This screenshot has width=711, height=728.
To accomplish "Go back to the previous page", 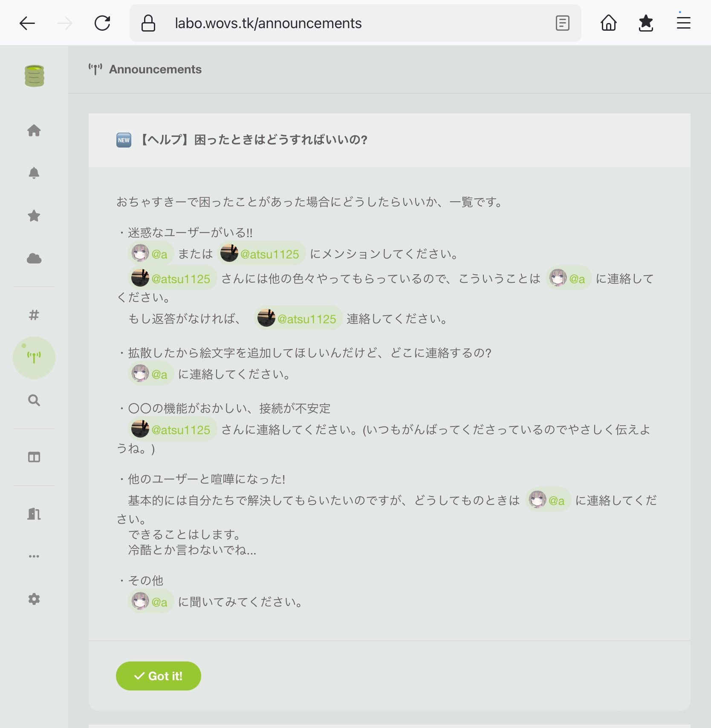I will pyautogui.click(x=27, y=23).
